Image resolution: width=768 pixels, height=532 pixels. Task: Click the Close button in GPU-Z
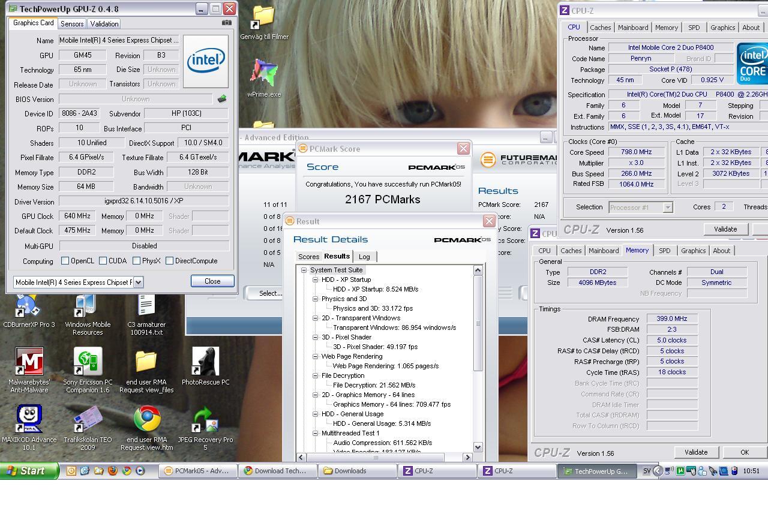(x=212, y=281)
